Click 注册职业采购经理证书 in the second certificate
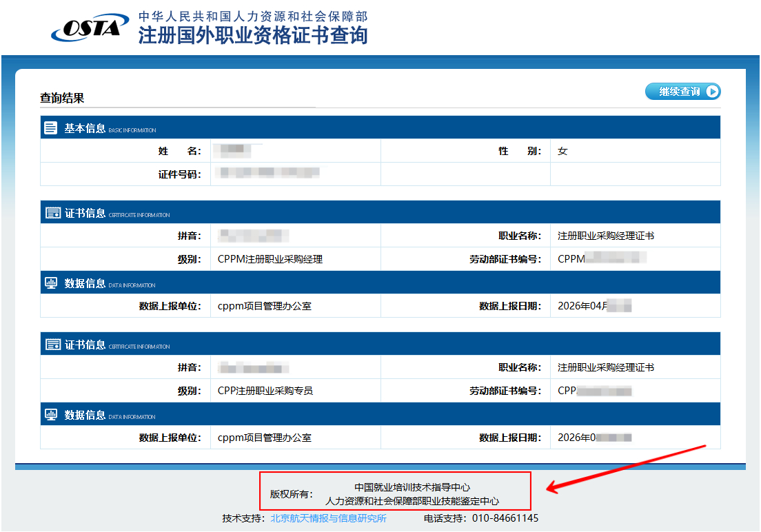The height and width of the screenshot is (532, 761). 606,367
